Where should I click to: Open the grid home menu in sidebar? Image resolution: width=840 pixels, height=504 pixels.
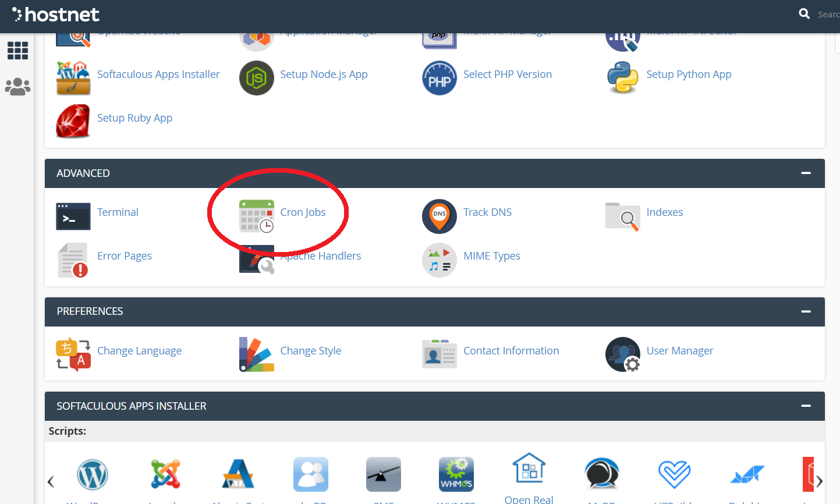[17, 51]
